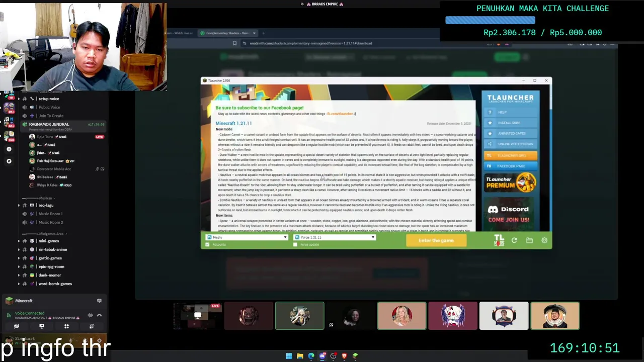The image size is (644, 362).
Task: Open the soundboard icon in the voice panel
Action: [92, 326]
